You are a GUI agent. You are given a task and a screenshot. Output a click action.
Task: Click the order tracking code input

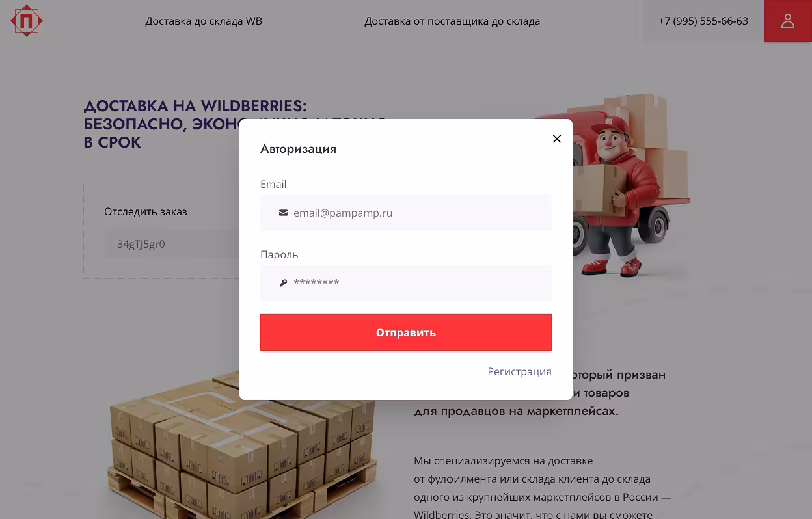(x=172, y=245)
